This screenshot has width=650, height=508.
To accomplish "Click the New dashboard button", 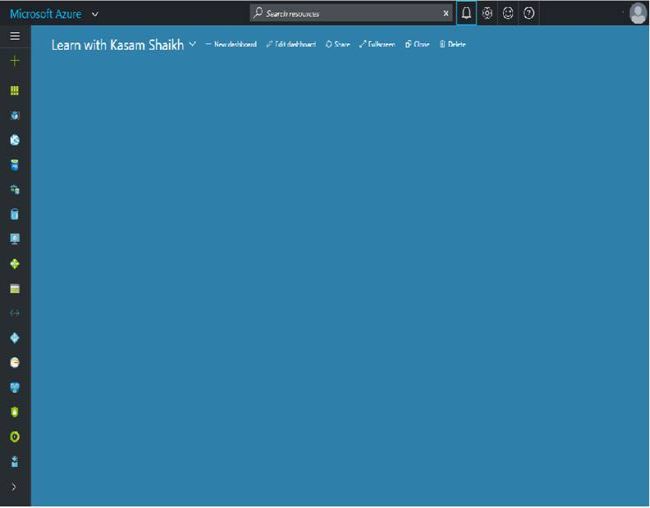I will [231, 44].
